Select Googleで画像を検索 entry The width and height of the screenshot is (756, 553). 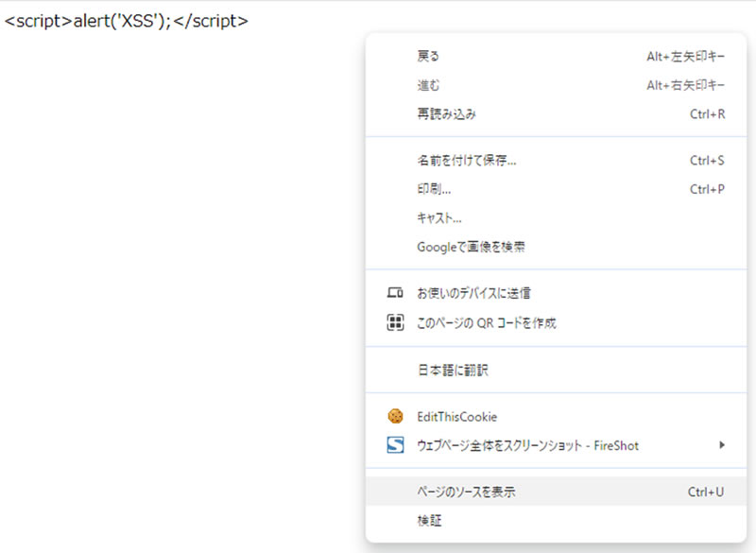coord(556,248)
